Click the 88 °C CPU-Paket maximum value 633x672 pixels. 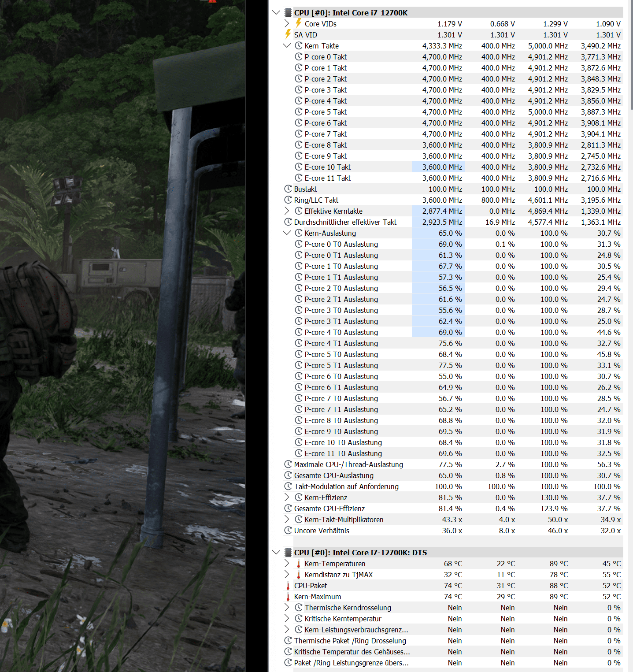559,586
